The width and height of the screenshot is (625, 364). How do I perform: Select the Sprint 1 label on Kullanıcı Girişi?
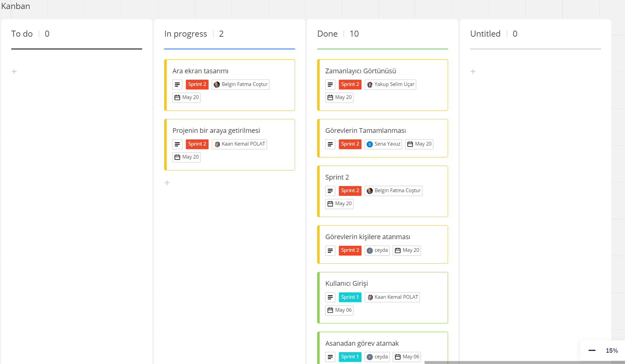point(350,297)
